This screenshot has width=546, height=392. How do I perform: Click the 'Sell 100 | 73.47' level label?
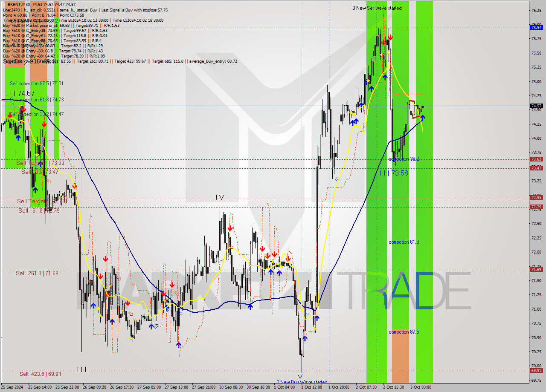(40, 172)
